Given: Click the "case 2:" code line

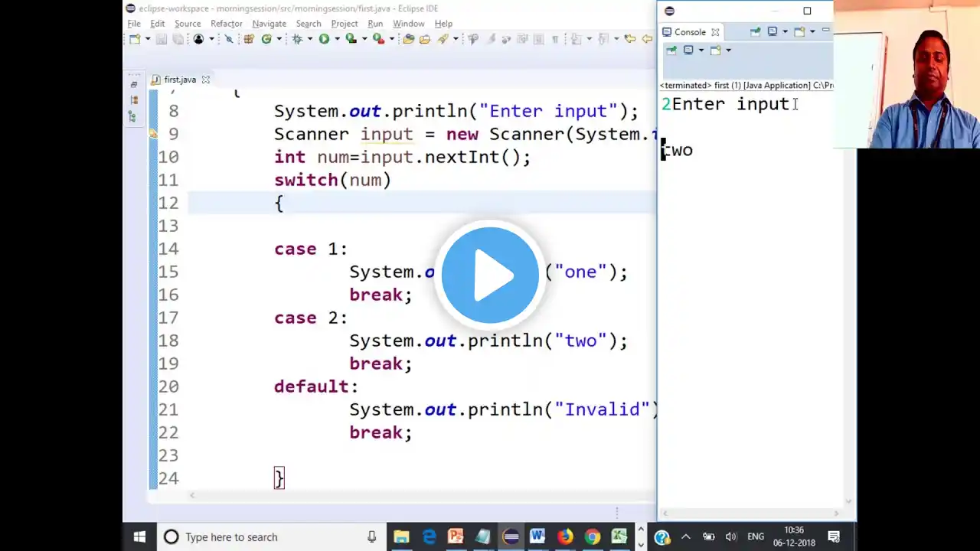Looking at the screenshot, I should coord(311,318).
